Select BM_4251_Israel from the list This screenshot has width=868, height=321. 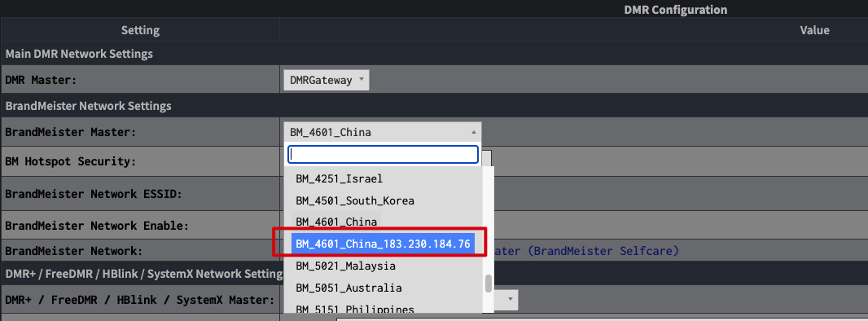click(x=339, y=178)
